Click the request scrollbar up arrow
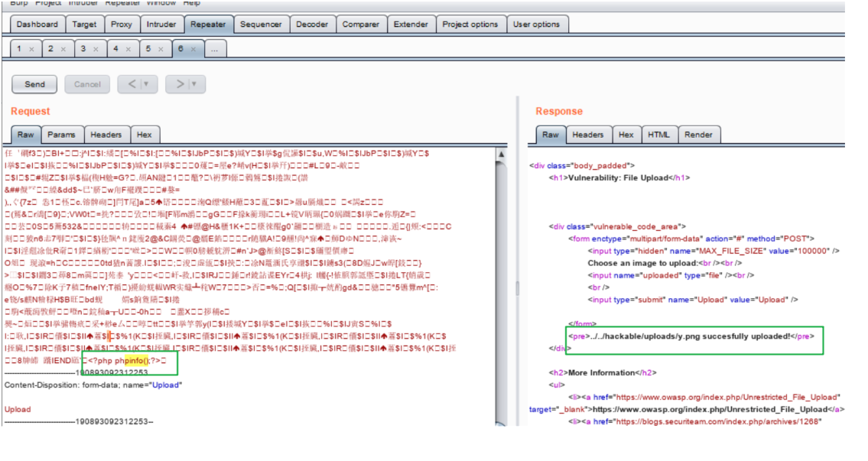This screenshot has height=461, width=868. click(x=502, y=154)
